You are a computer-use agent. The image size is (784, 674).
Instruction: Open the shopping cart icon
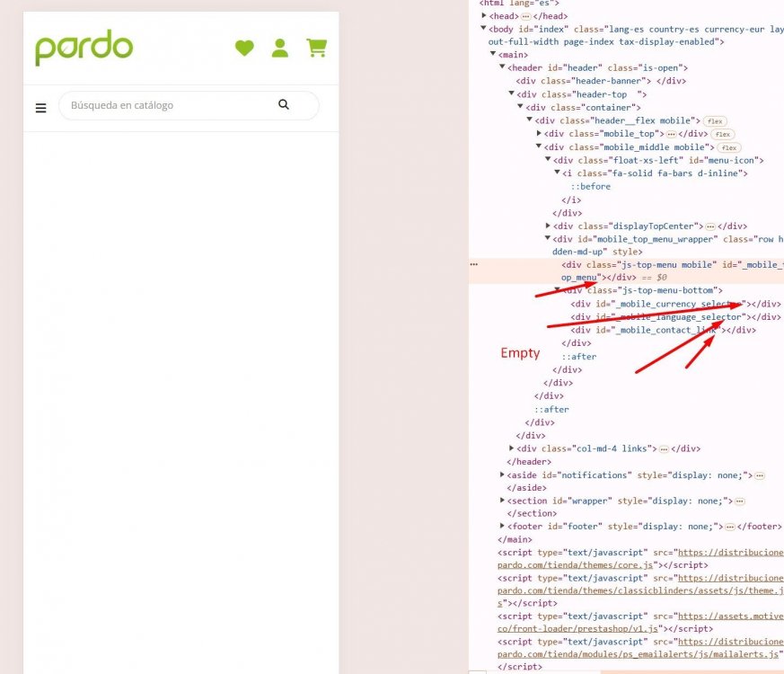(x=316, y=48)
